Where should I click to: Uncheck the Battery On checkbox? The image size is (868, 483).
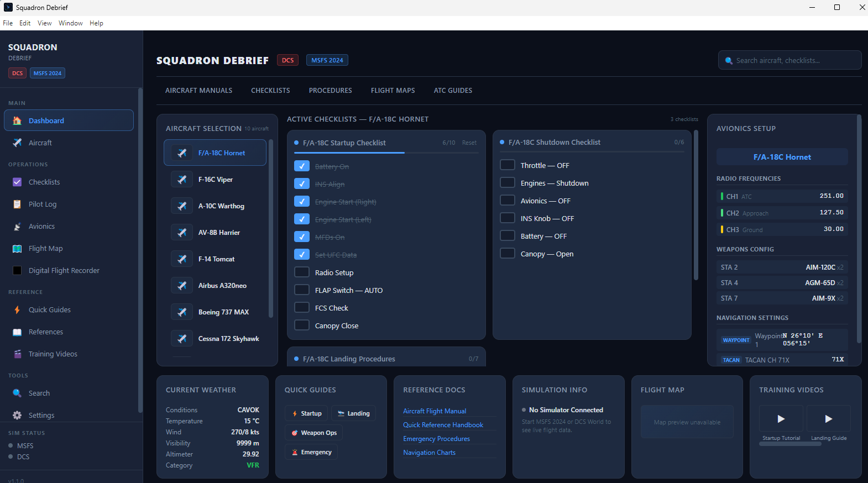(x=302, y=166)
